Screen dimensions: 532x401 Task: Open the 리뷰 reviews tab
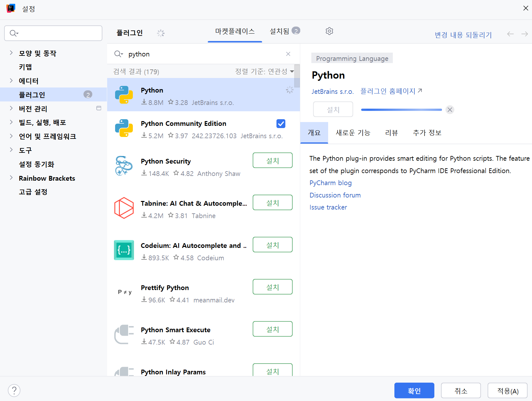point(391,133)
